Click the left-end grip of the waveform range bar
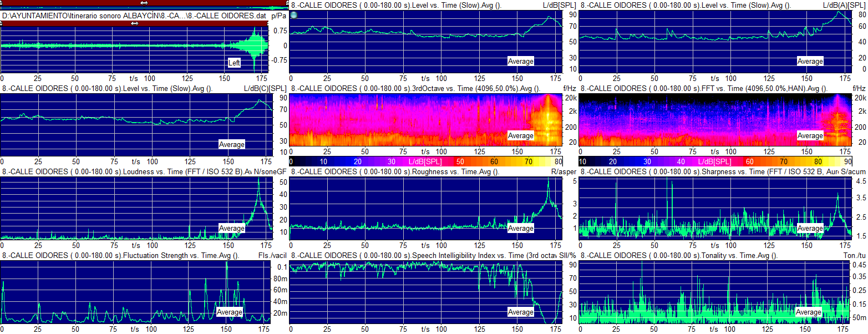 2,23
